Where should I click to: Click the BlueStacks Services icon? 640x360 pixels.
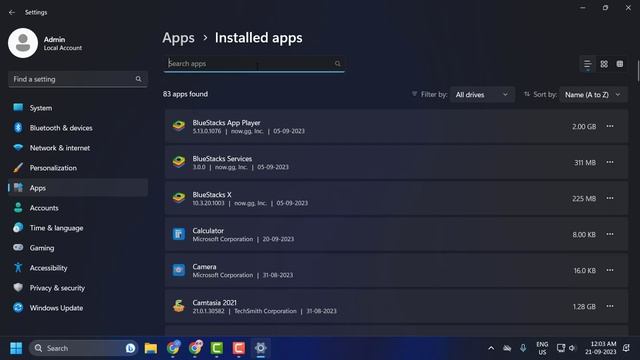pyautogui.click(x=178, y=162)
